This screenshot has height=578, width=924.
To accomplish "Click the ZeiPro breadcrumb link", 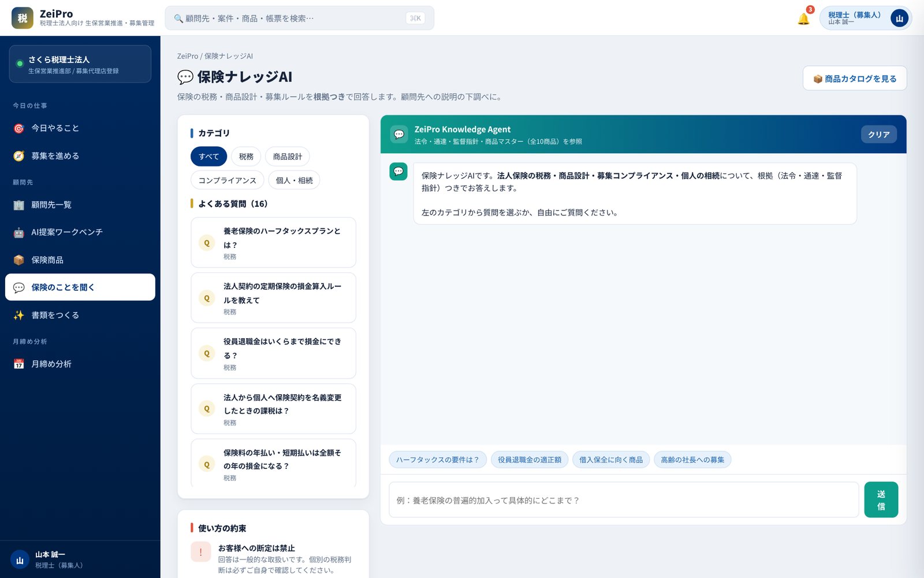I will tap(188, 56).
